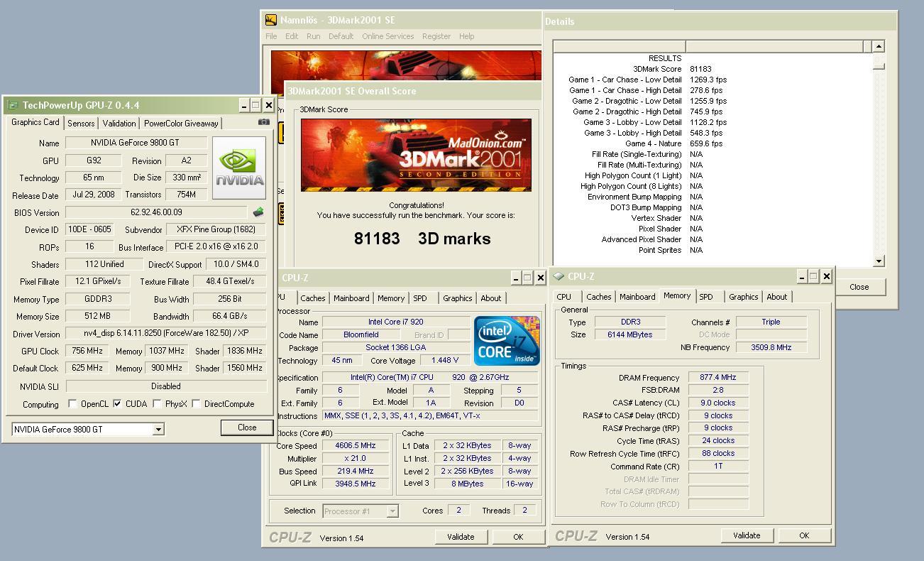Click the GPU-Z title bar icon
Viewport: 924px width, 561px height.
click(12, 105)
